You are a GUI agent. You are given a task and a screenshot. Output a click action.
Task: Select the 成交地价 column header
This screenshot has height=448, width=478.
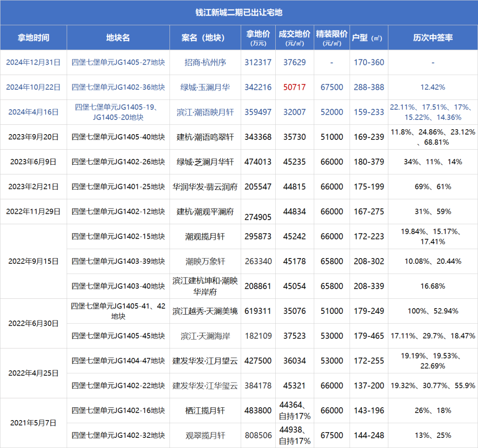point(294,38)
